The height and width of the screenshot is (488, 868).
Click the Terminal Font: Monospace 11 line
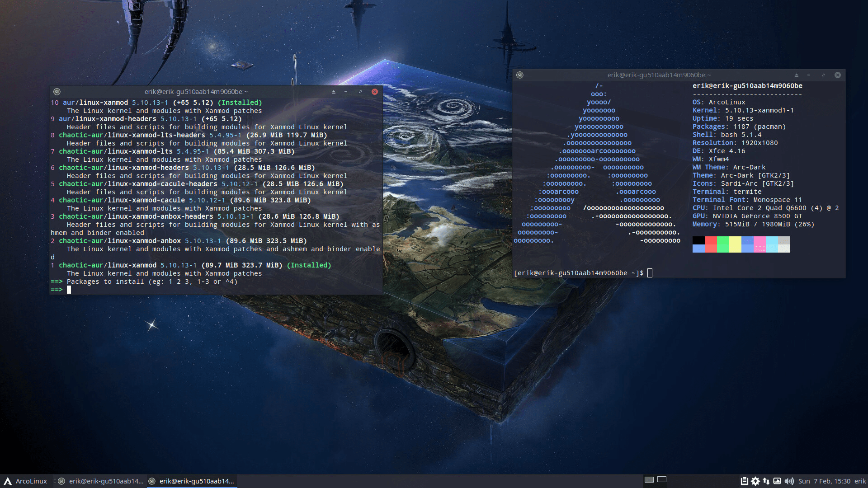(747, 200)
